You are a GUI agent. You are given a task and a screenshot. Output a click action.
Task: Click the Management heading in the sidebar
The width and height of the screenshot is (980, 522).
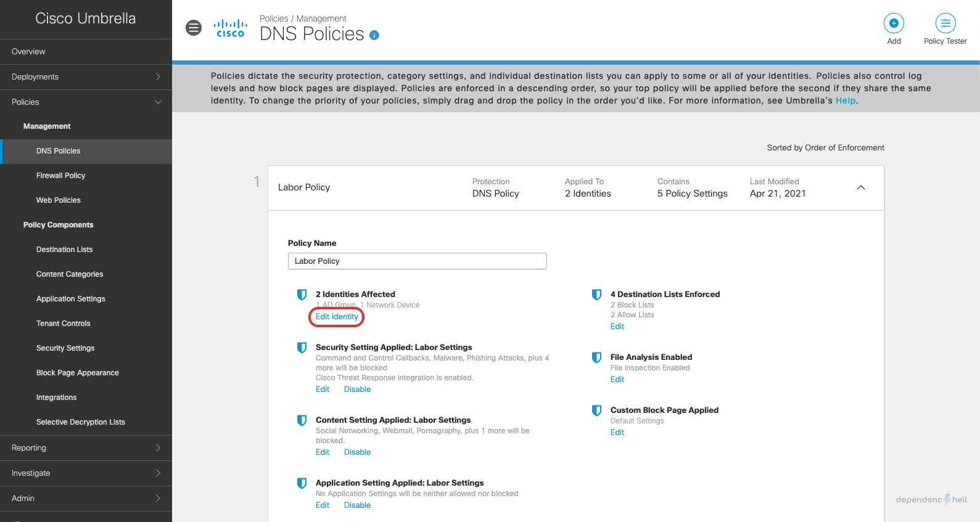click(x=47, y=126)
